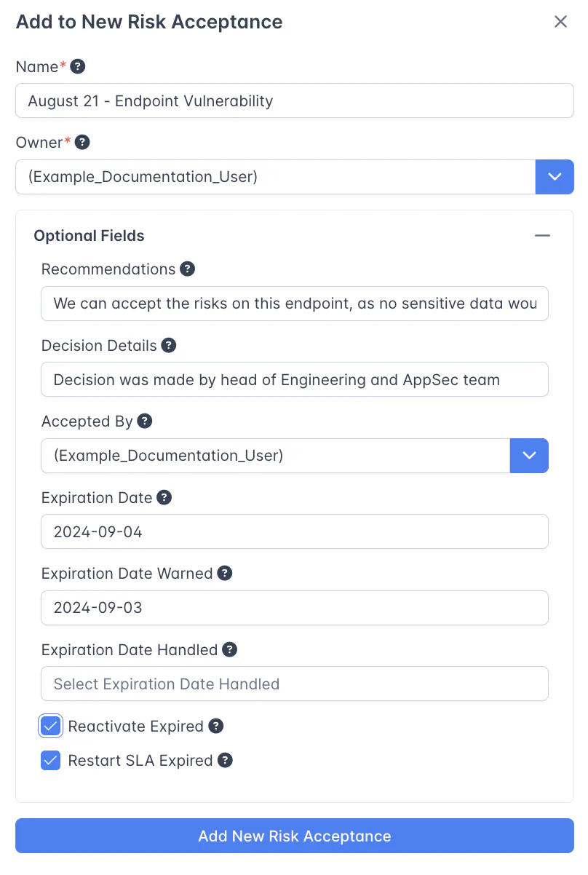Click the Expiration Date Warned help icon
Screen dimensions: 588x875
[225, 573]
